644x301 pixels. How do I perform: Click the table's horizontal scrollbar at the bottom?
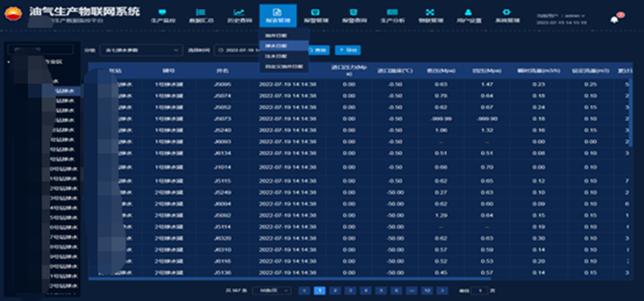(290, 279)
